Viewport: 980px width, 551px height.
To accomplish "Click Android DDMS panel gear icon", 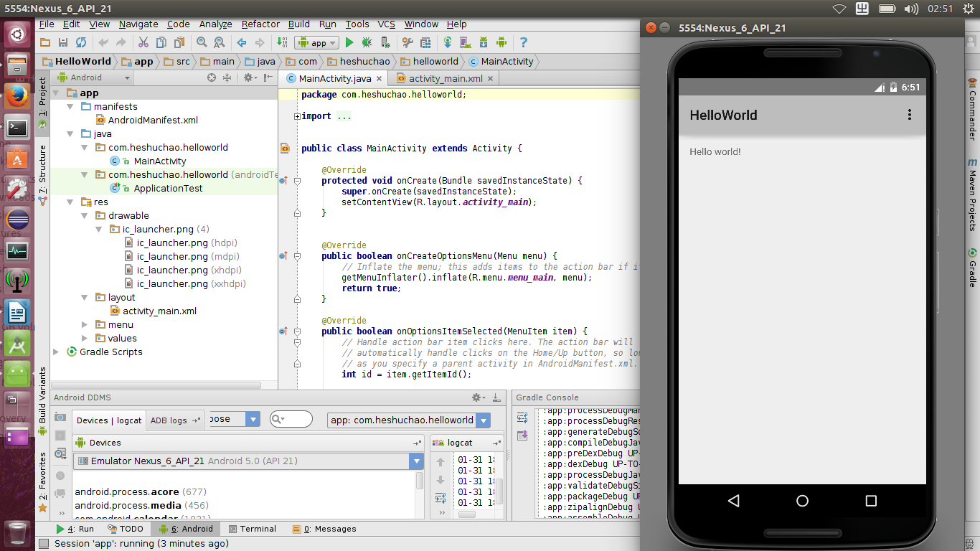I will tap(478, 397).
